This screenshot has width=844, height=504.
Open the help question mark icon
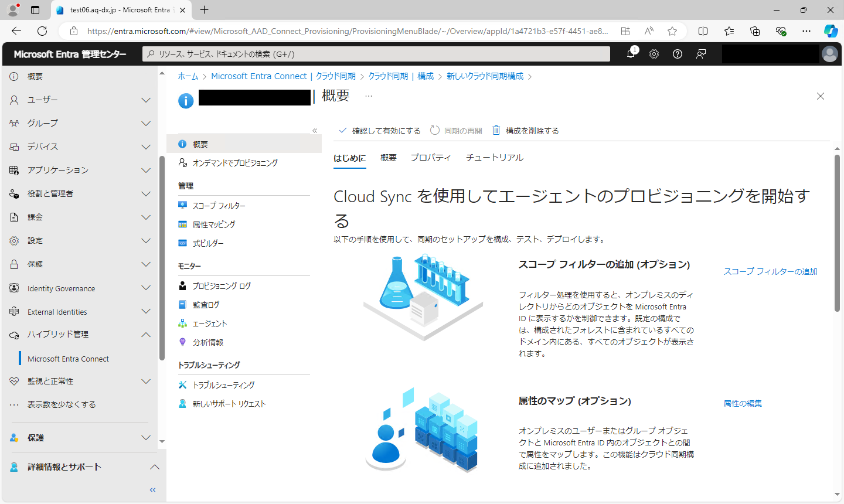678,54
